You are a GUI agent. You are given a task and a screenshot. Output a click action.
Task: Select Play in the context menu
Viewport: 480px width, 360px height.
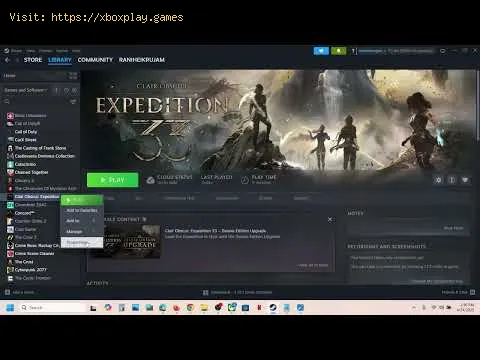point(82,200)
